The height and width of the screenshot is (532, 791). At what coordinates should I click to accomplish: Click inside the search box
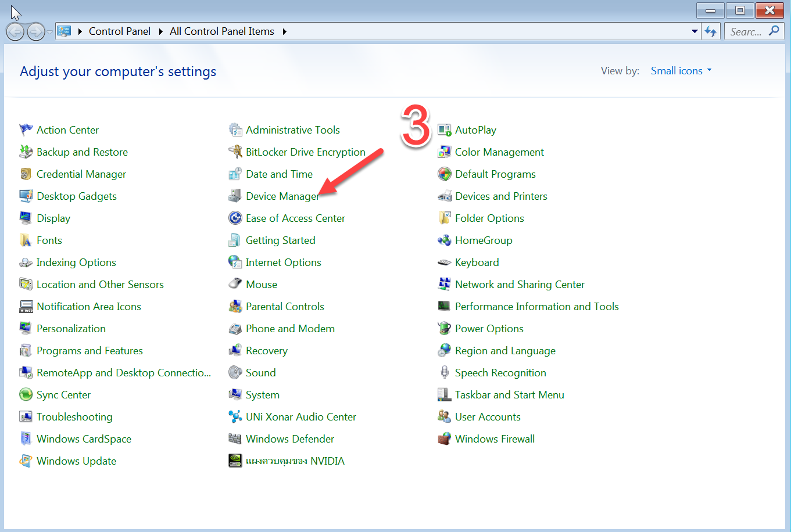point(750,31)
